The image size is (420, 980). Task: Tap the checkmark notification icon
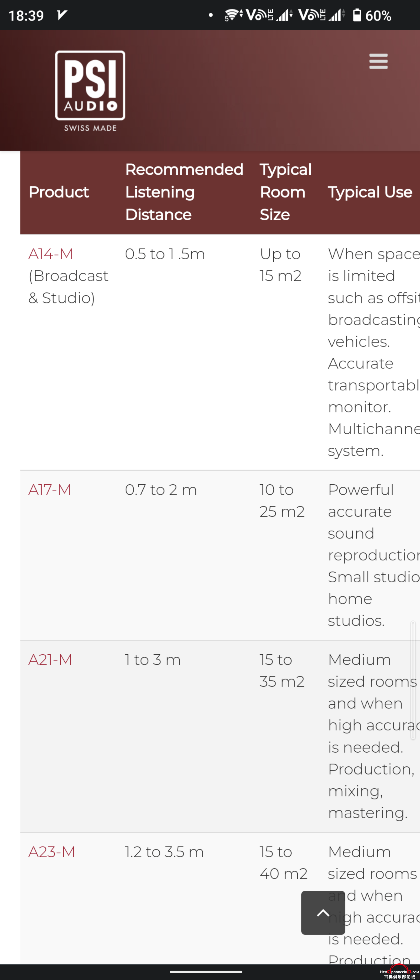62,15
